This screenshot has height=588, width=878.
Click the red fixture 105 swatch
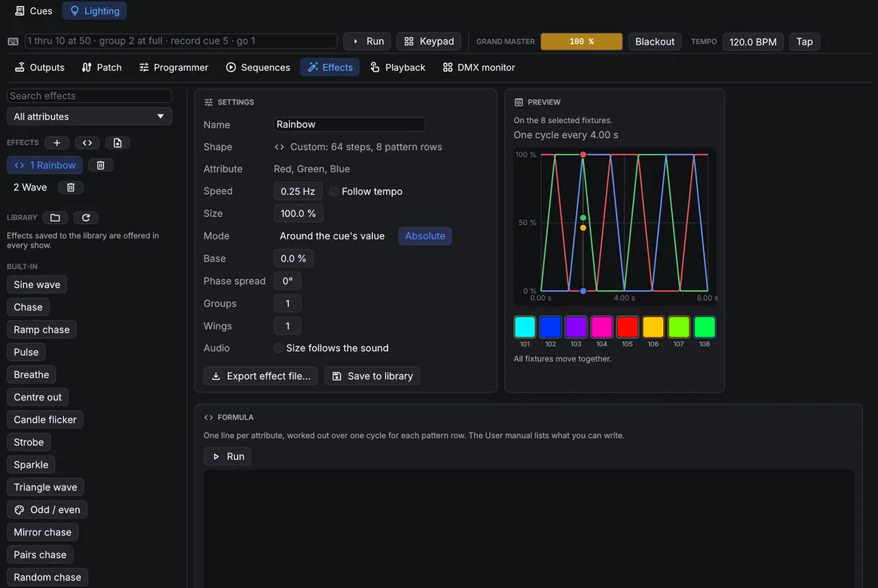tap(627, 327)
